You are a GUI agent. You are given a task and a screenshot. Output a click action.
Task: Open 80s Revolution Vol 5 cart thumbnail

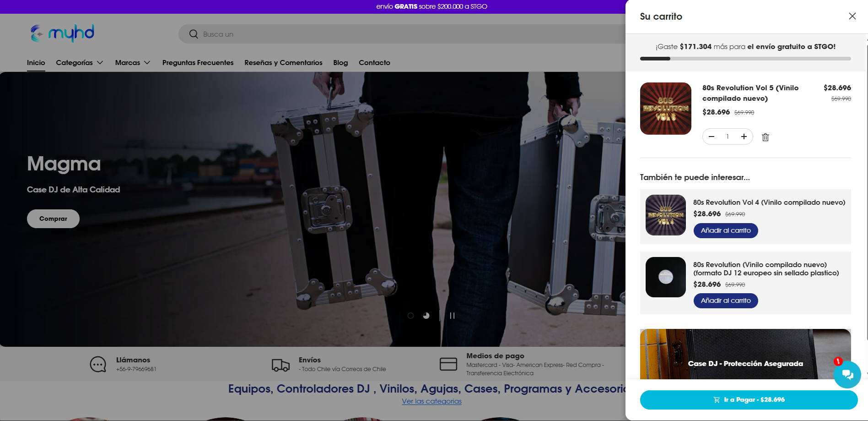click(x=666, y=109)
